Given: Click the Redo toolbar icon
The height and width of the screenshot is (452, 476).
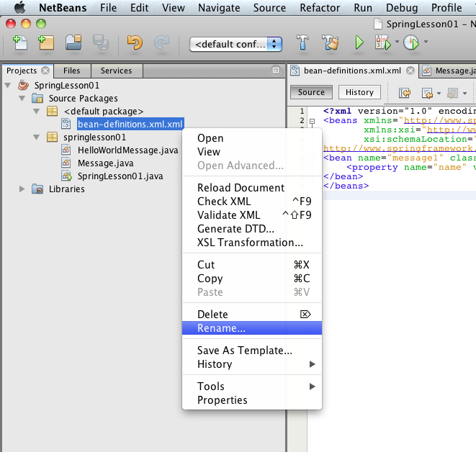Looking at the screenshot, I should coord(161,42).
